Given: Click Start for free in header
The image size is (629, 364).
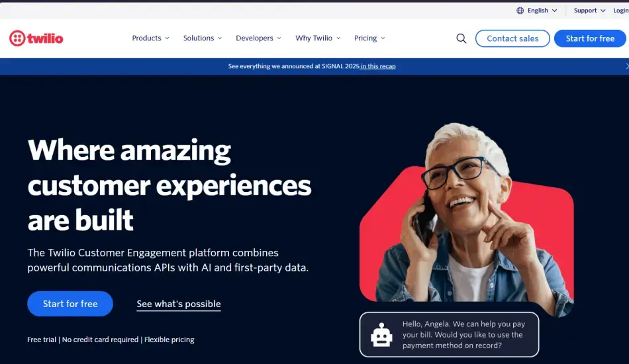Looking at the screenshot, I should pos(590,38).
